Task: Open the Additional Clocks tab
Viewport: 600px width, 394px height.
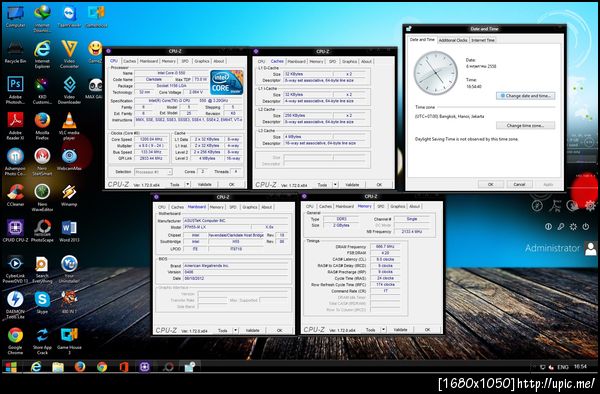Action: click(453, 40)
